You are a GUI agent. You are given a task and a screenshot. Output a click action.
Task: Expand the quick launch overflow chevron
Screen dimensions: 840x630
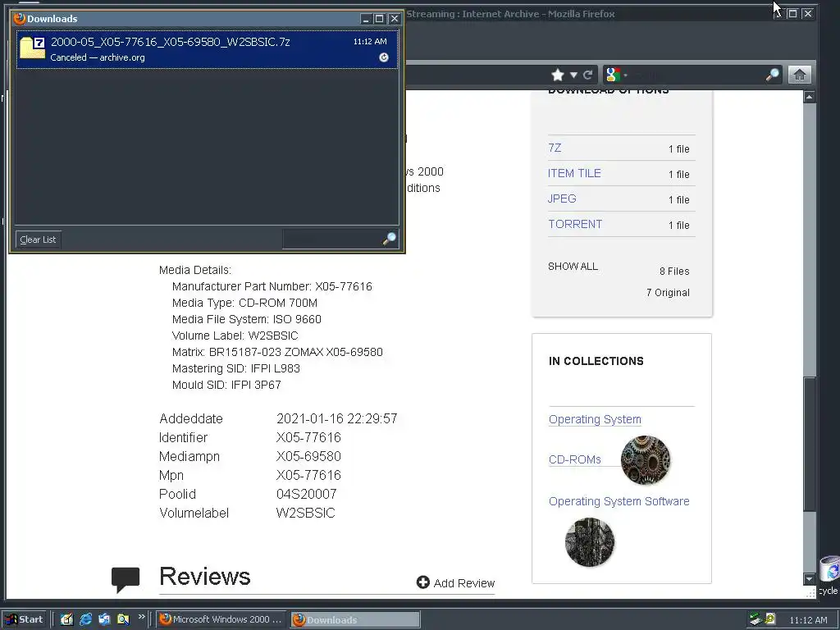(141, 617)
